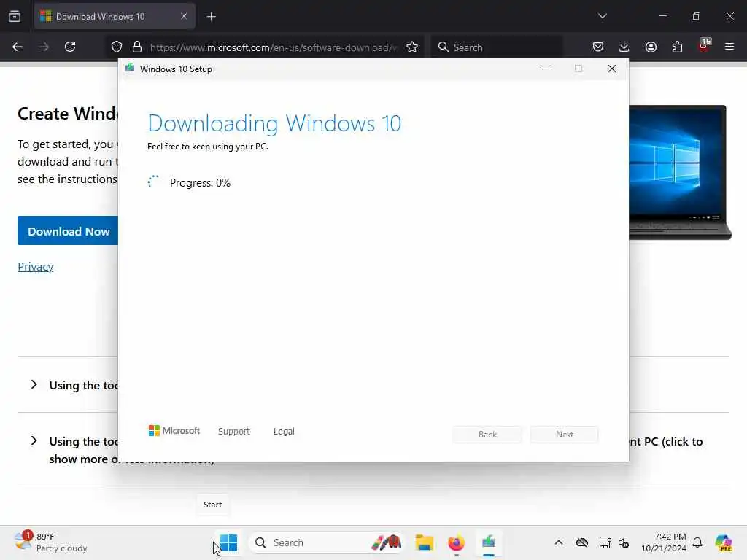Image resolution: width=747 pixels, height=560 pixels.
Task: Close the Windows 10 Setup dialog
Action: (612, 69)
